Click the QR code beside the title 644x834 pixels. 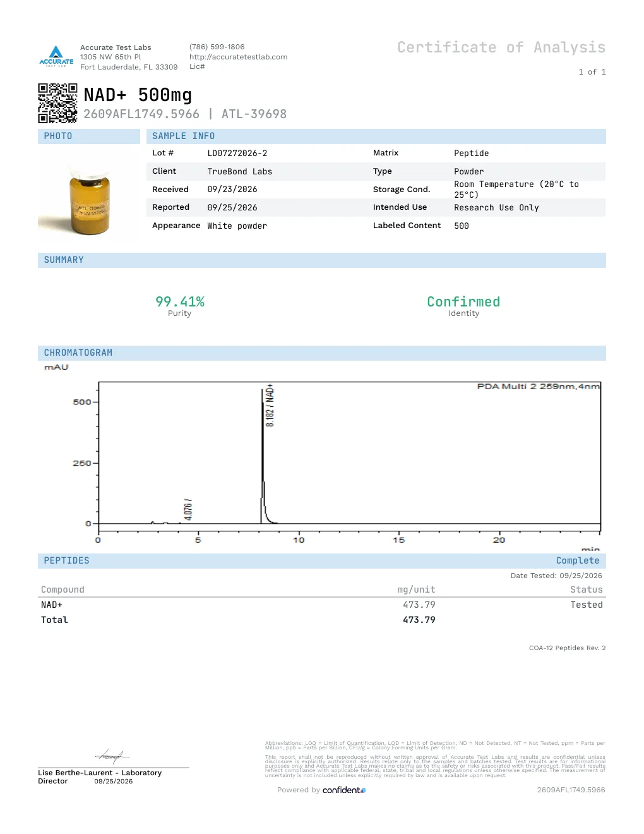[57, 103]
